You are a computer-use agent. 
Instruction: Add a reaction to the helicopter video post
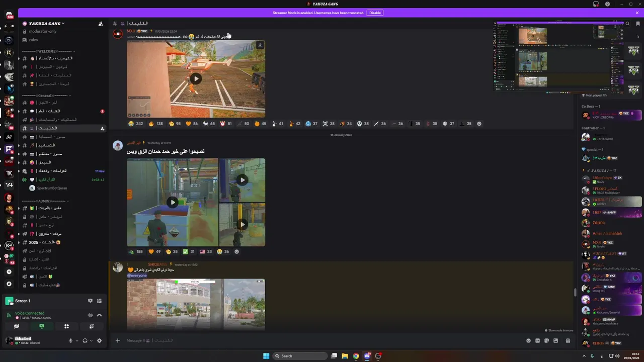pyautogui.click(x=479, y=124)
